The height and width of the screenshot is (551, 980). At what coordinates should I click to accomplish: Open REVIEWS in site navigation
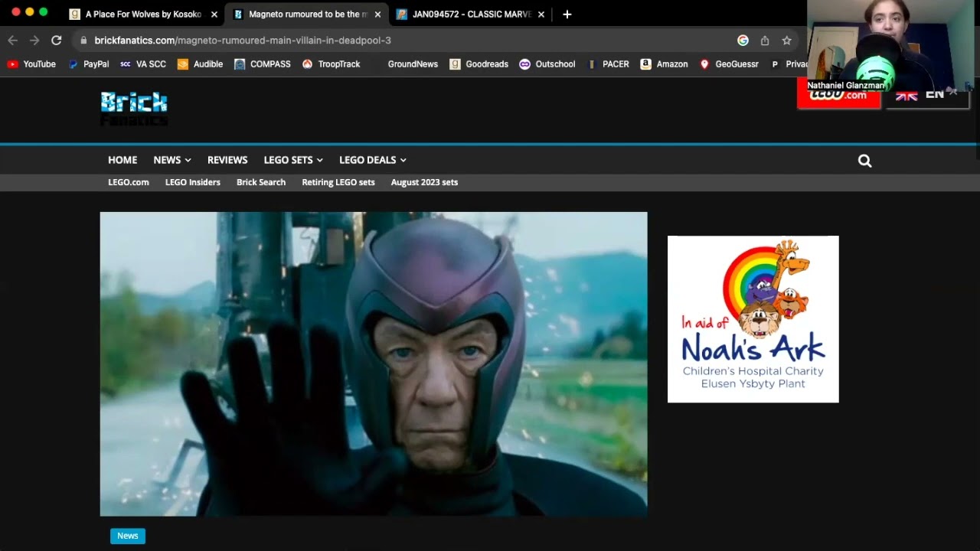pyautogui.click(x=227, y=160)
